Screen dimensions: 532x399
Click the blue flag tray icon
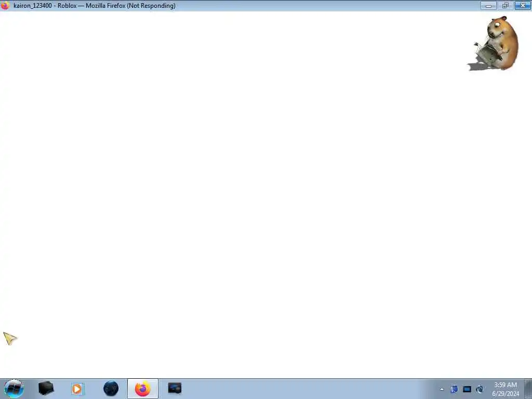(454, 390)
